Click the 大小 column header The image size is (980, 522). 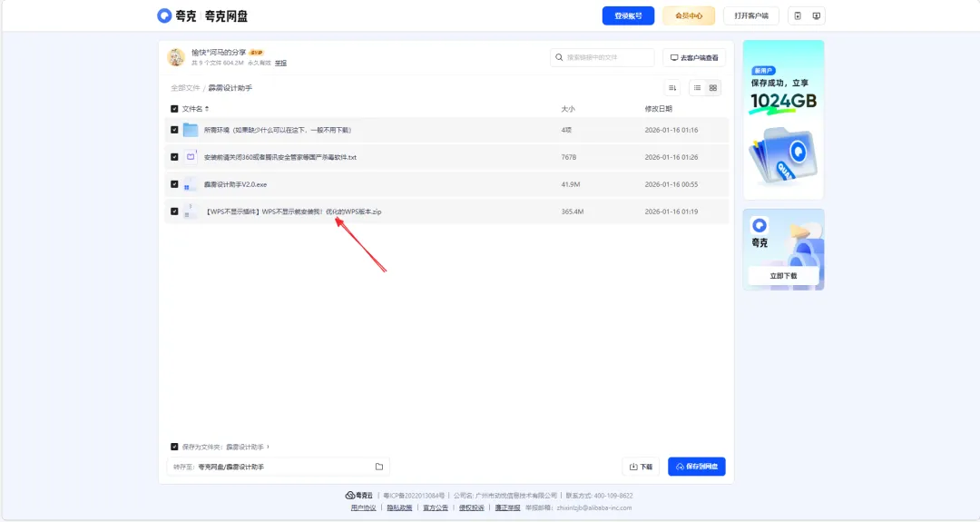click(568, 109)
